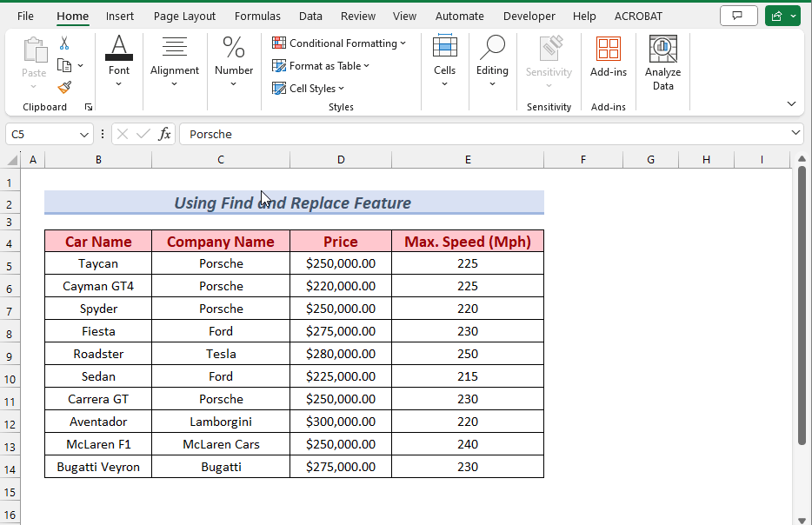
Task: Launch the Clipboard pane dialog launcher
Action: 88,107
